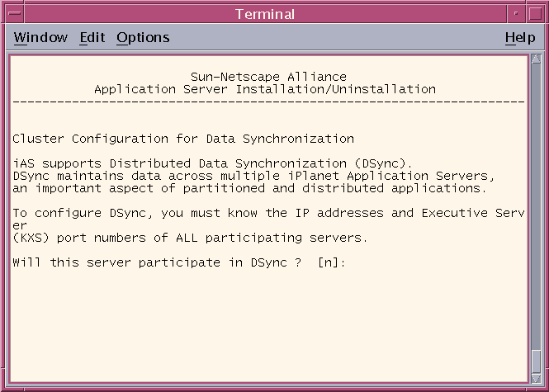
Task: Click the 'Cluster Configuration for Data Synchronization' heading
Action: tap(183, 139)
